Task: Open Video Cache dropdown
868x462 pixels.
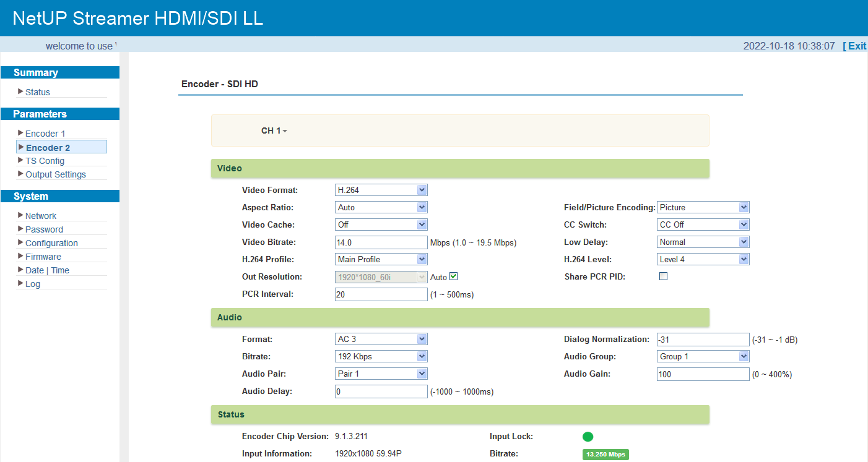Action: (381, 225)
